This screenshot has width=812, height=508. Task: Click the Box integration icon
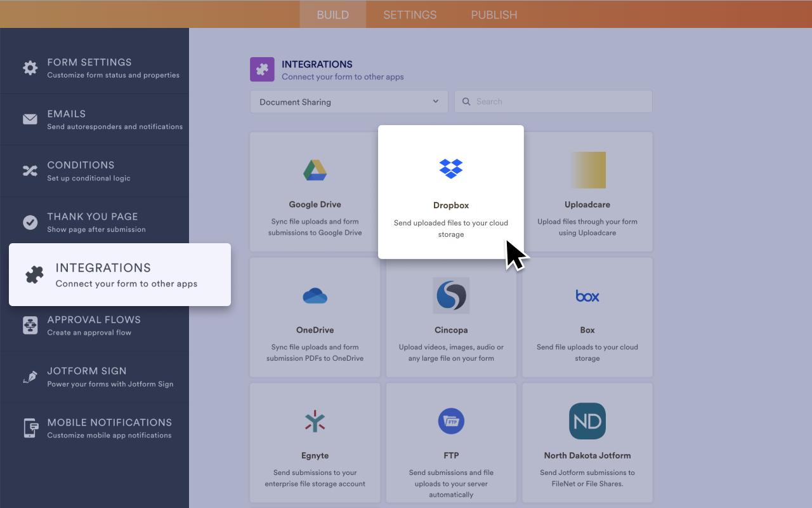pos(587,295)
